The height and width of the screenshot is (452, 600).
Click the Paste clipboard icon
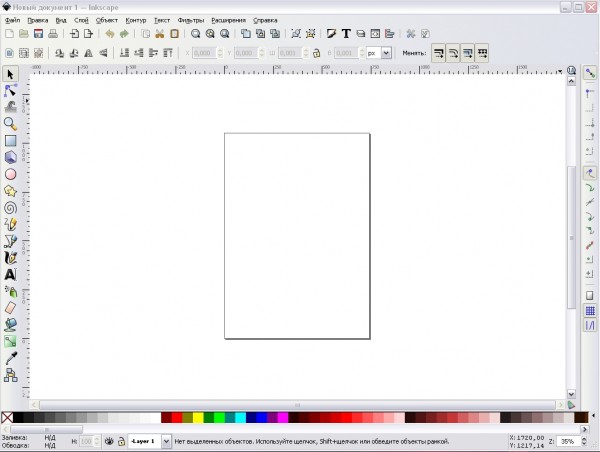174,34
